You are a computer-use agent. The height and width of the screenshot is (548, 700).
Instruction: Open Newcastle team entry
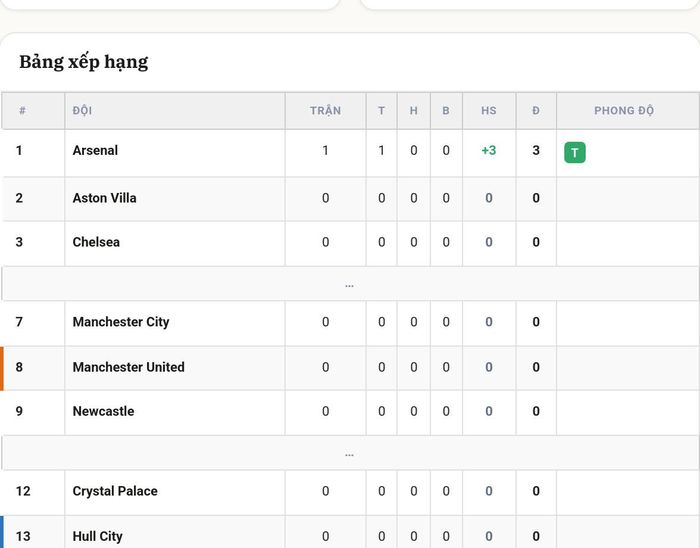click(103, 411)
